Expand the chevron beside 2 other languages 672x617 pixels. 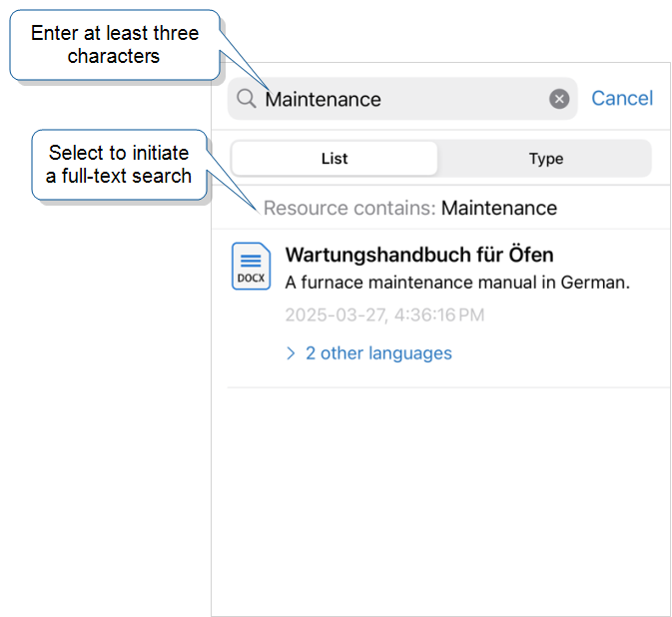[291, 353]
